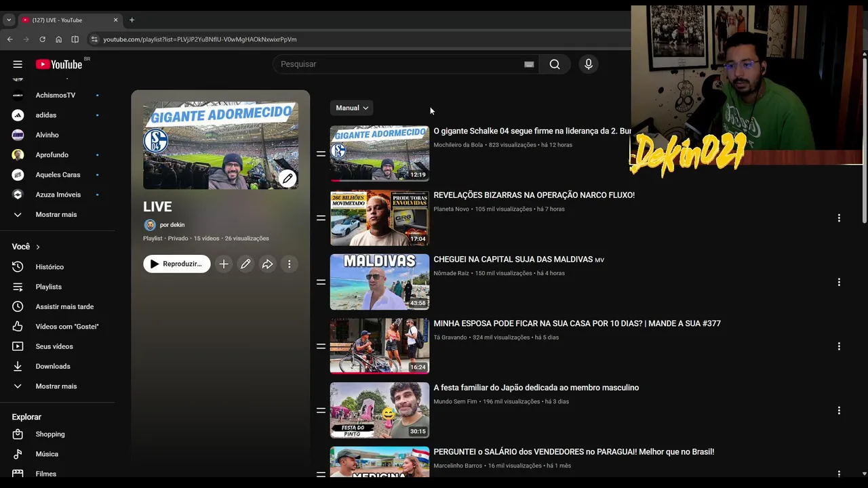Open three-dot menu for the Tá Gravando video
868x488 pixels.
coord(839,346)
